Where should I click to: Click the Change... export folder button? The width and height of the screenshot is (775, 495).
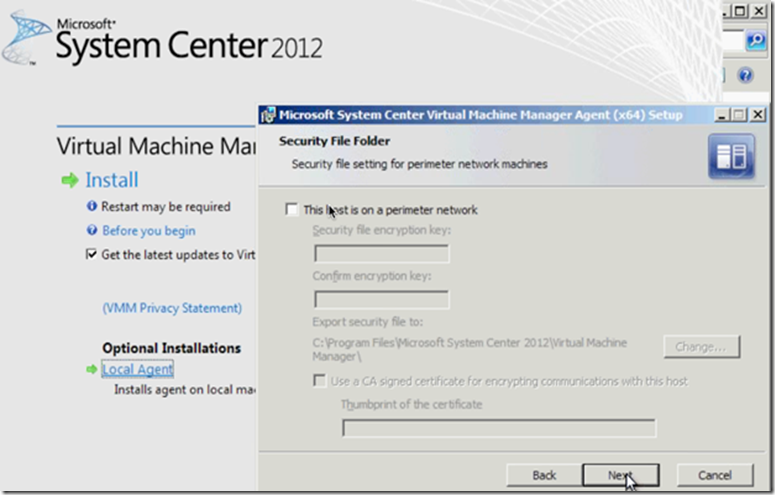(701, 347)
